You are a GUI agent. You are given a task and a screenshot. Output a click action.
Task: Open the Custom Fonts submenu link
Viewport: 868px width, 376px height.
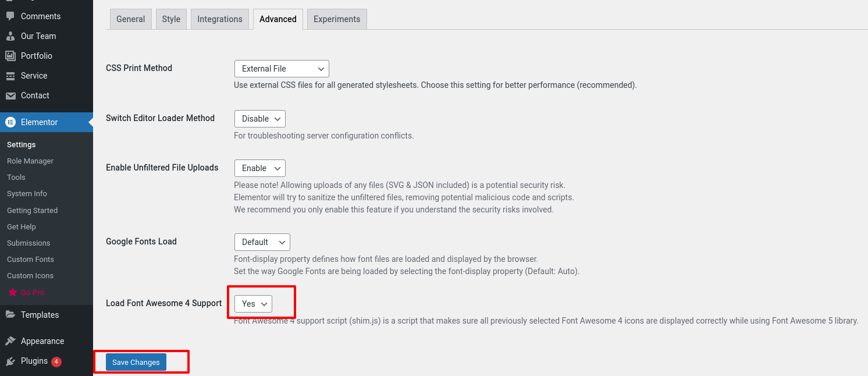tap(30, 260)
